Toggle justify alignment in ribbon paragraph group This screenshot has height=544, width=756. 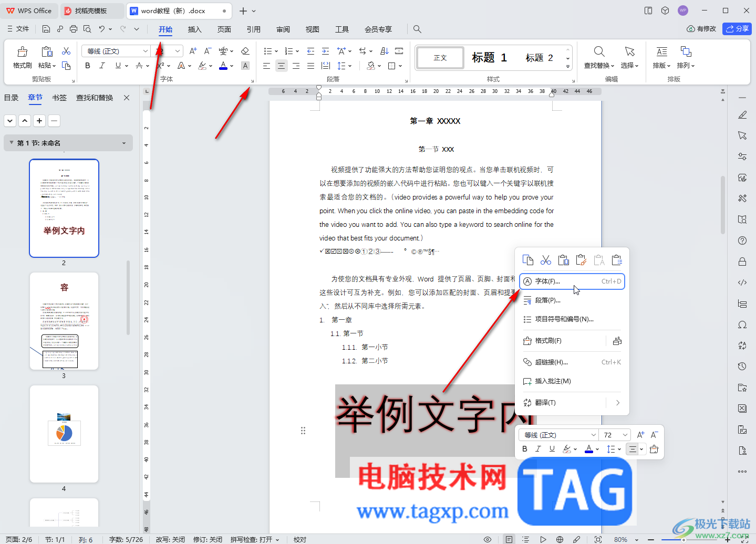pyautogui.click(x=311, y=66)
